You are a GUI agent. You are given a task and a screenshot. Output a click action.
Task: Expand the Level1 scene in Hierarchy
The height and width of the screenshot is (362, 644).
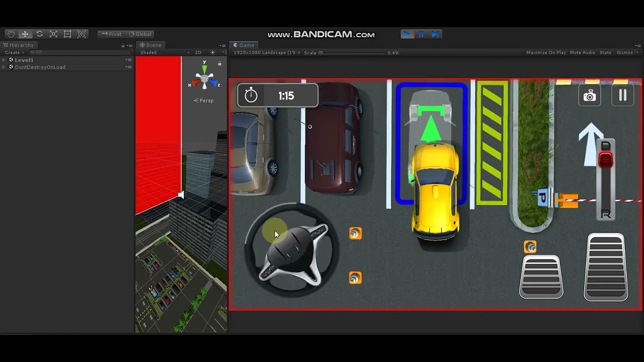pos(4,60)
